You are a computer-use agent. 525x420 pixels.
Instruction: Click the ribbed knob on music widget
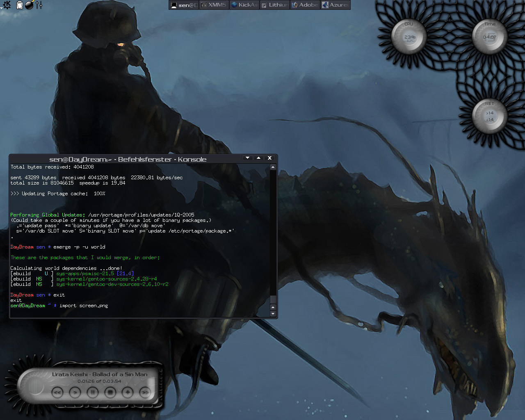pyautogui.click(x=34, y=386)
